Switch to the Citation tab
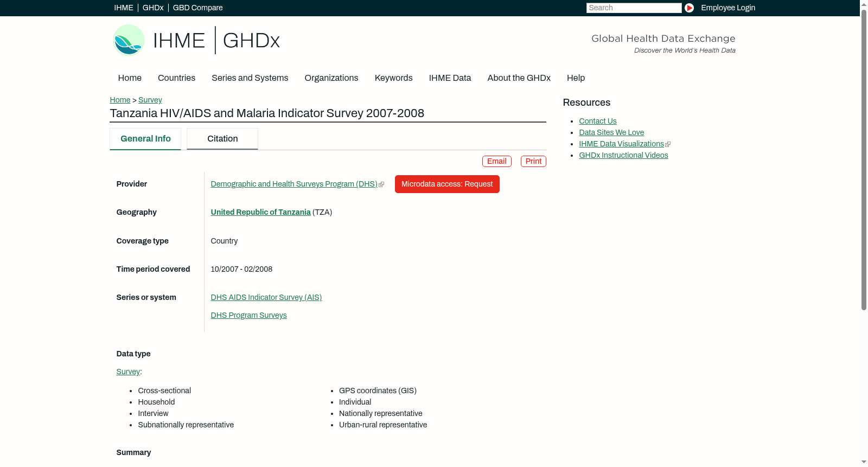 pos(222,139)
